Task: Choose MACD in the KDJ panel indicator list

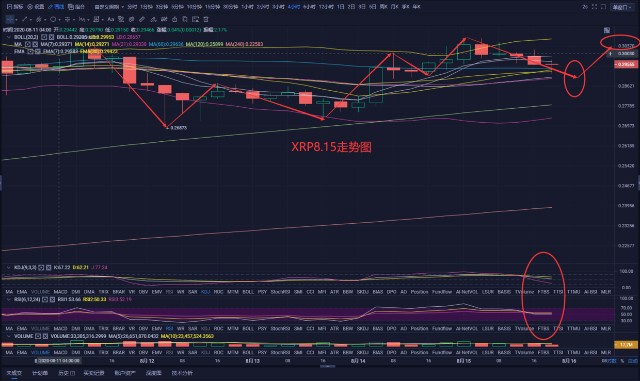Action: [60, 292]
